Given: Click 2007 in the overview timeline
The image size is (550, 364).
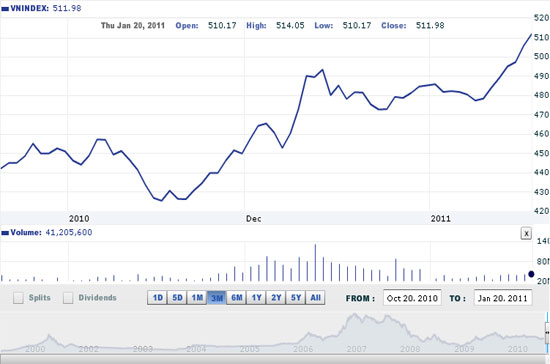Looking at the screenshot, I should click(x=357, y=349).
